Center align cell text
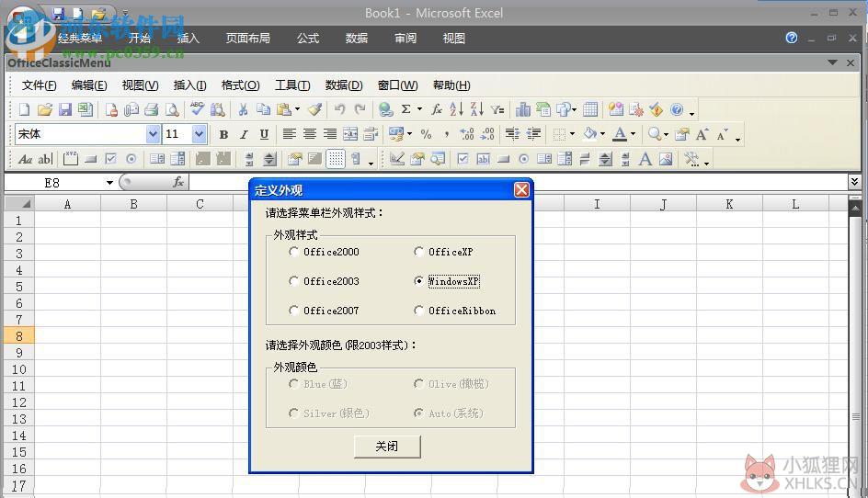Viewport: 868px width, 498px height. [310, 134]
